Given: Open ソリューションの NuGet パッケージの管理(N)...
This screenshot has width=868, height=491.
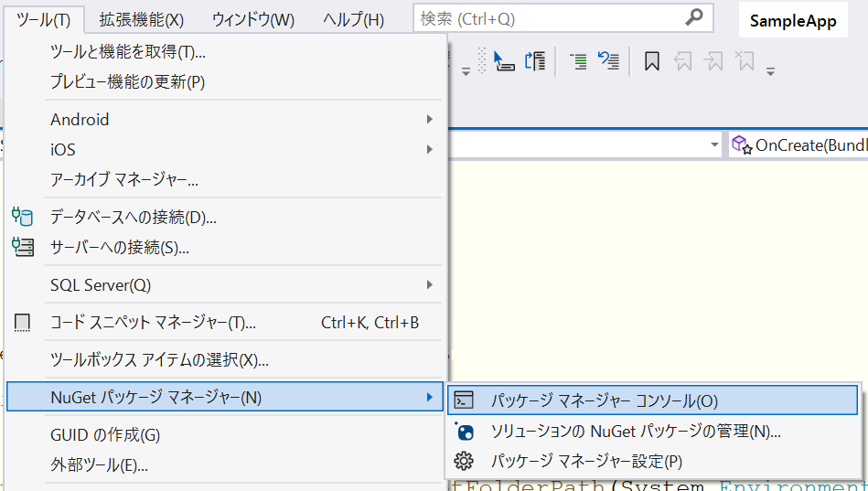Looking at the screenshot, I should [652, 431].
